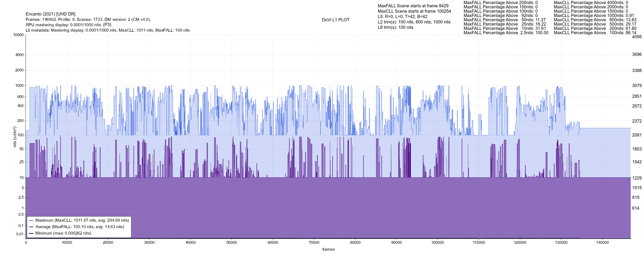Click the 140000 frame tick label
Viewport: 644px width, 258px height.
click(x=602, y=243)
